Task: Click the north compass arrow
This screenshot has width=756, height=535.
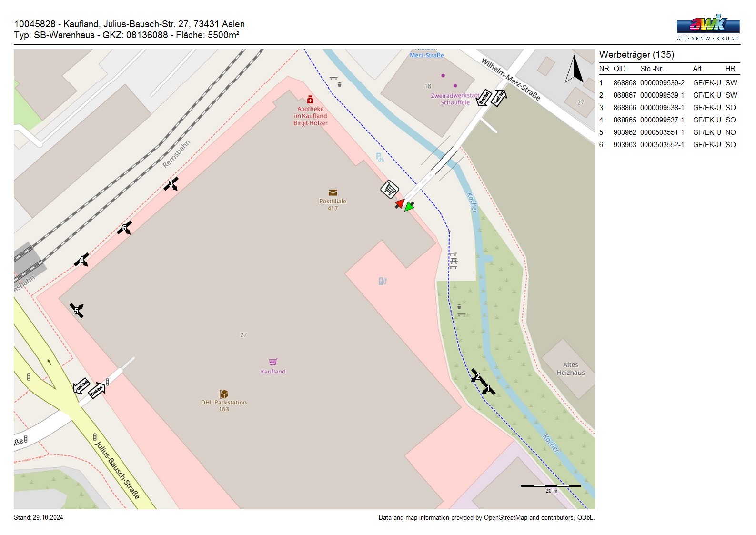Action: 574,70
